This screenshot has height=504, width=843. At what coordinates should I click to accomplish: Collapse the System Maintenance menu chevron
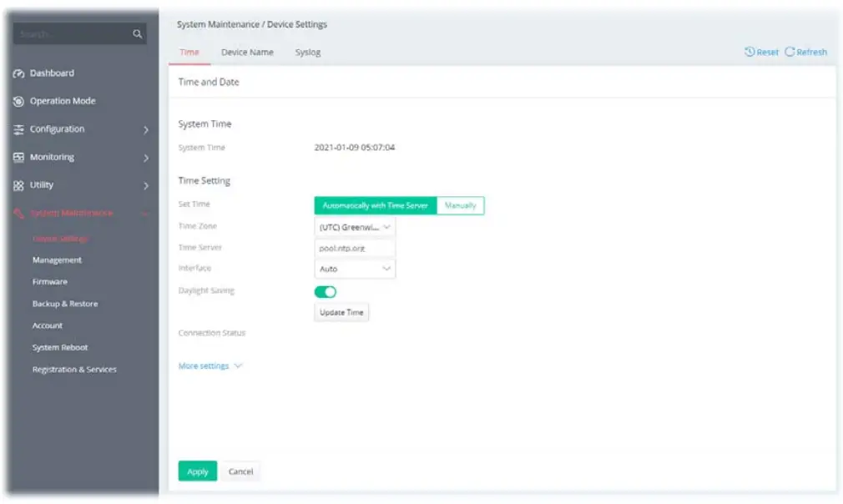(x=146, y=214)
